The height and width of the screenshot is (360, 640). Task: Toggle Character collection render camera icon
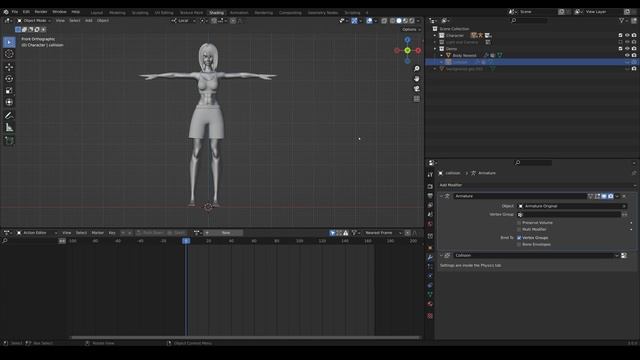634,36
